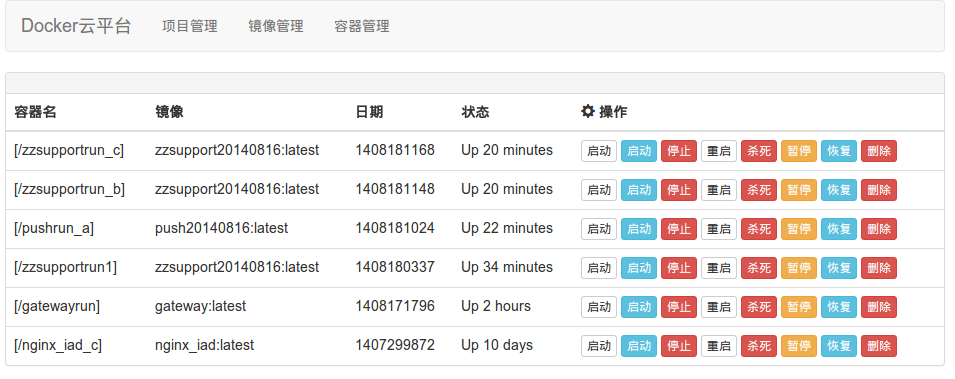This screenshot has width=955, height=379.
Task: Select date value 1408171796
Action: (x=395, y=306)
